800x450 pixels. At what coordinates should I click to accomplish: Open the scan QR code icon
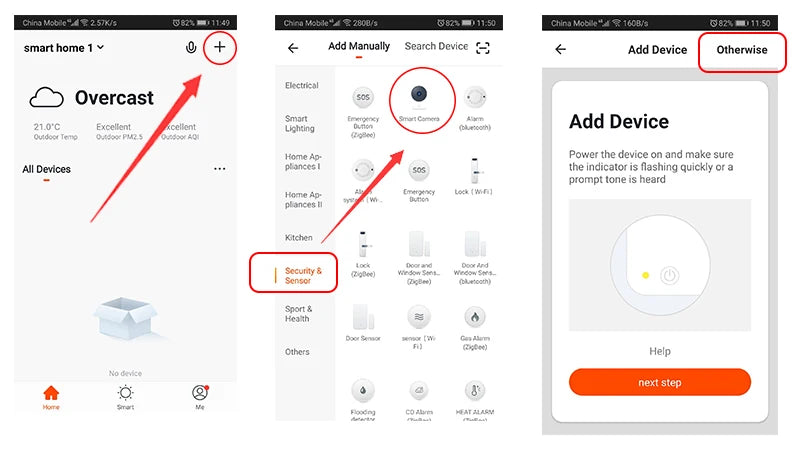tap(483, 48)
